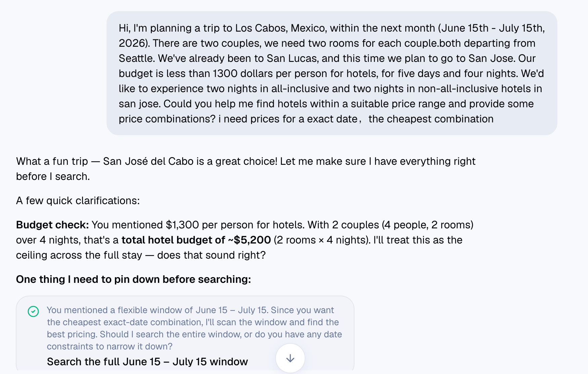Click the scroll-to-bottom down arrow button
This screenshot has width=588, height=374.
pyautogui.click(x=290, y=358)
